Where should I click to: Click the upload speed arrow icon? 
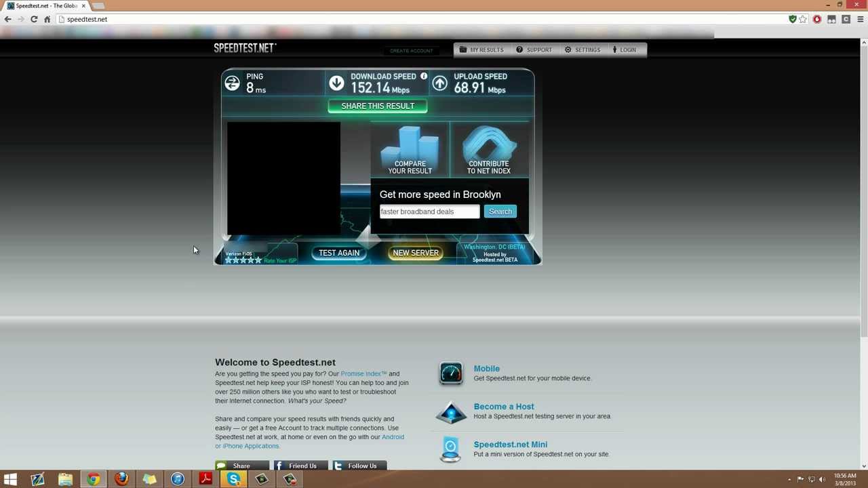[x=439, y=83]
